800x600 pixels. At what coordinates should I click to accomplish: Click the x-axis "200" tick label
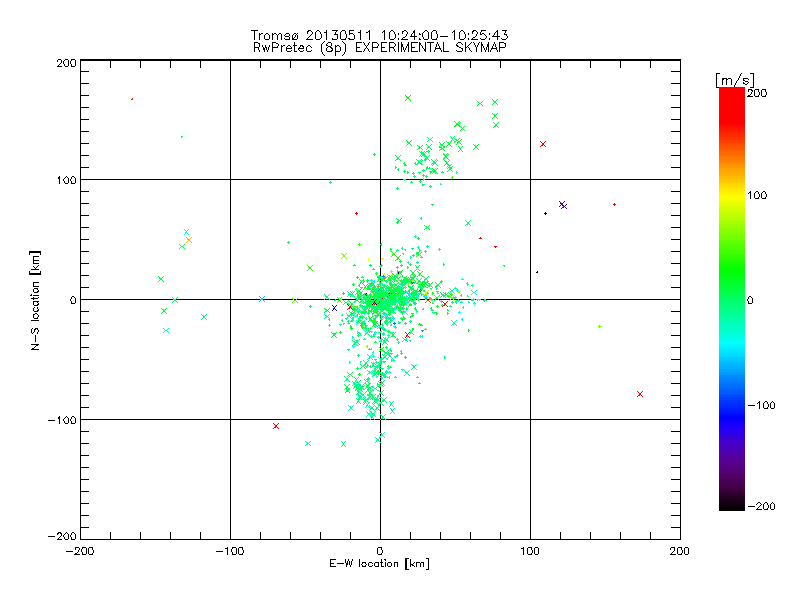(680, 551)
